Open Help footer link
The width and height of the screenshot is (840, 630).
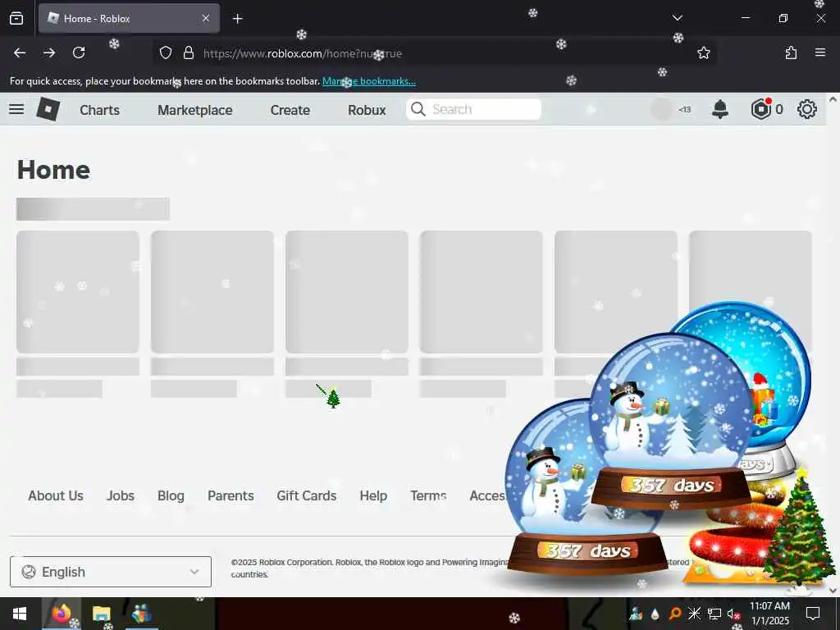coord(373,495)
